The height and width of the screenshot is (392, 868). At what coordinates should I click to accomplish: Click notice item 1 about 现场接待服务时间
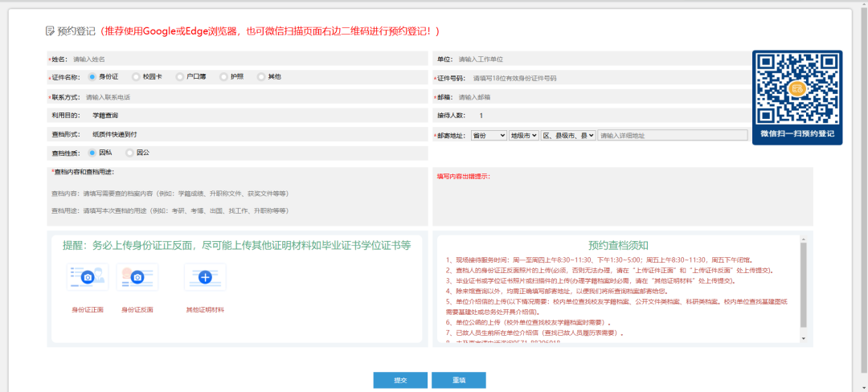point(600,259)
